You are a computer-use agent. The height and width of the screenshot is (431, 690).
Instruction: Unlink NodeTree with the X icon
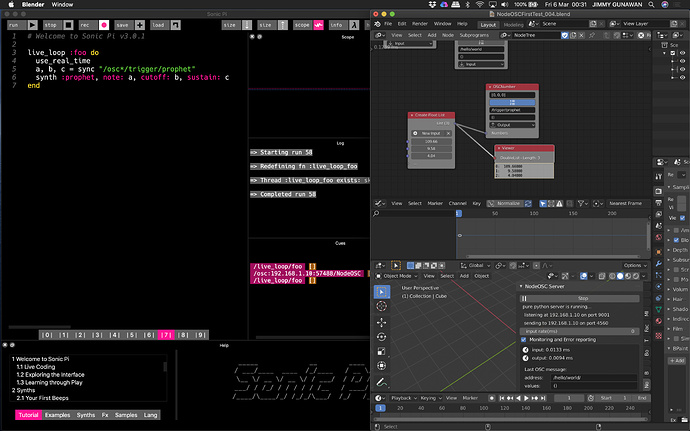coord(581,35)
